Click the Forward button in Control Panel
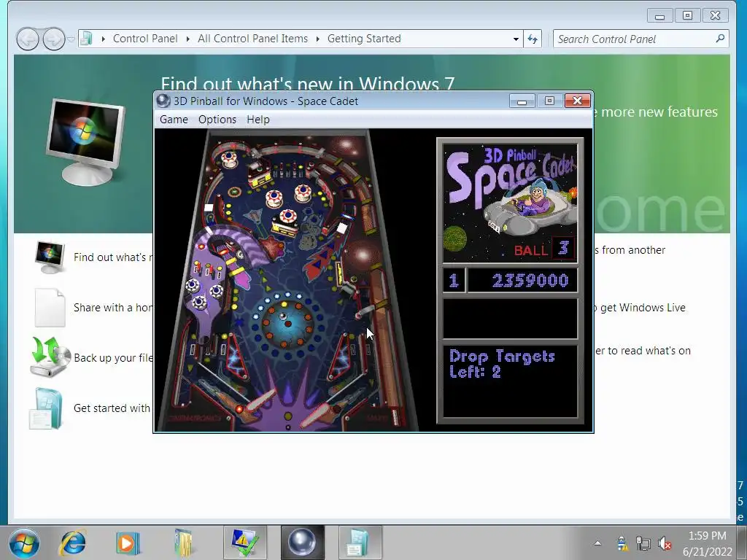Image resolution: width=747 pixels, height=560 pixels. click(54, 39)
